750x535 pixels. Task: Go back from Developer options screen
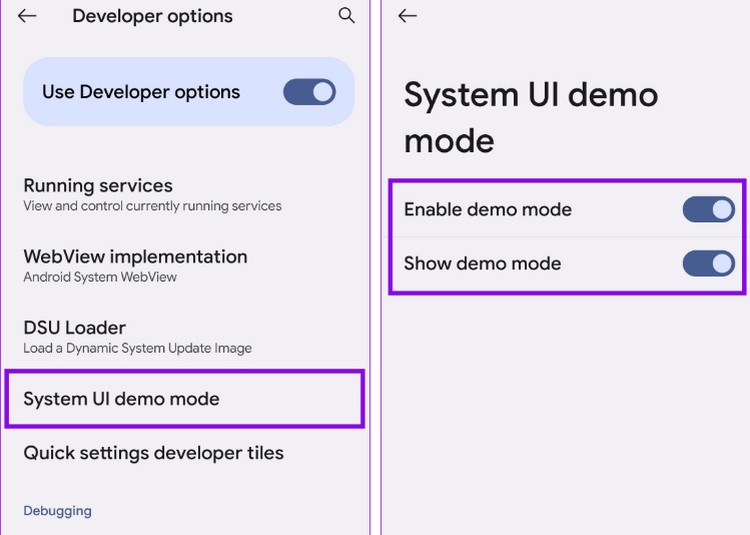coord(27,16)
